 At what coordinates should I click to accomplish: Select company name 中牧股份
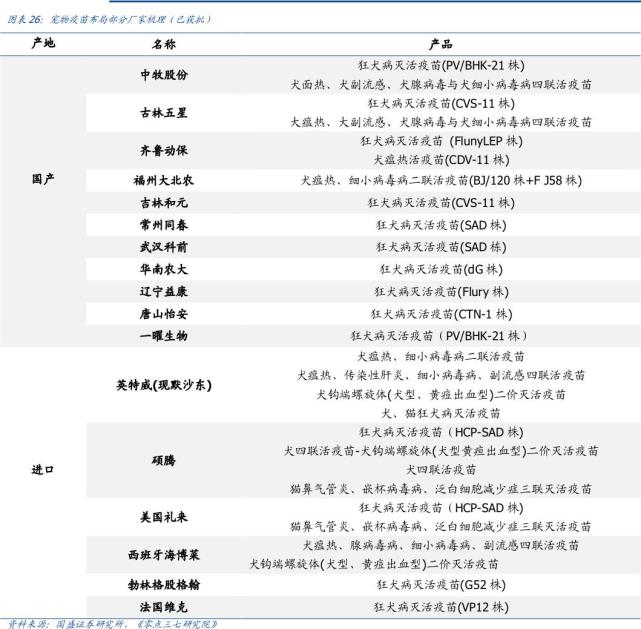(x=164, y=75)
